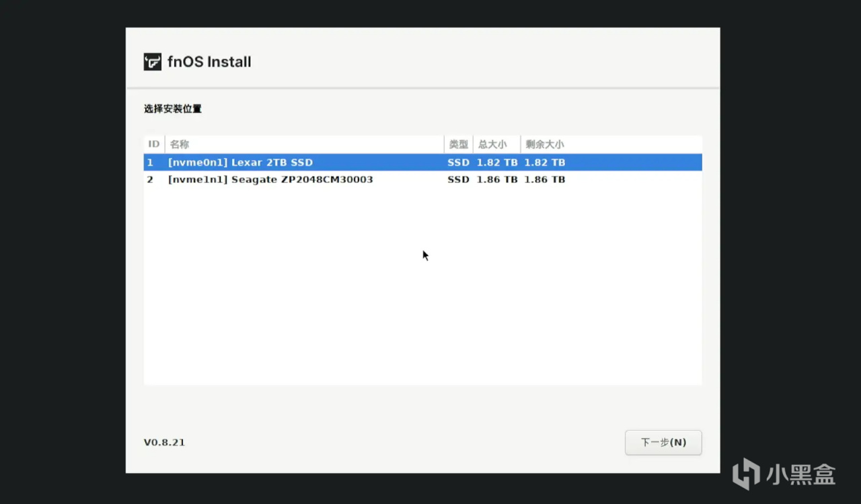
Task: Click the fnOS logo icon
Action: [153, 62]
